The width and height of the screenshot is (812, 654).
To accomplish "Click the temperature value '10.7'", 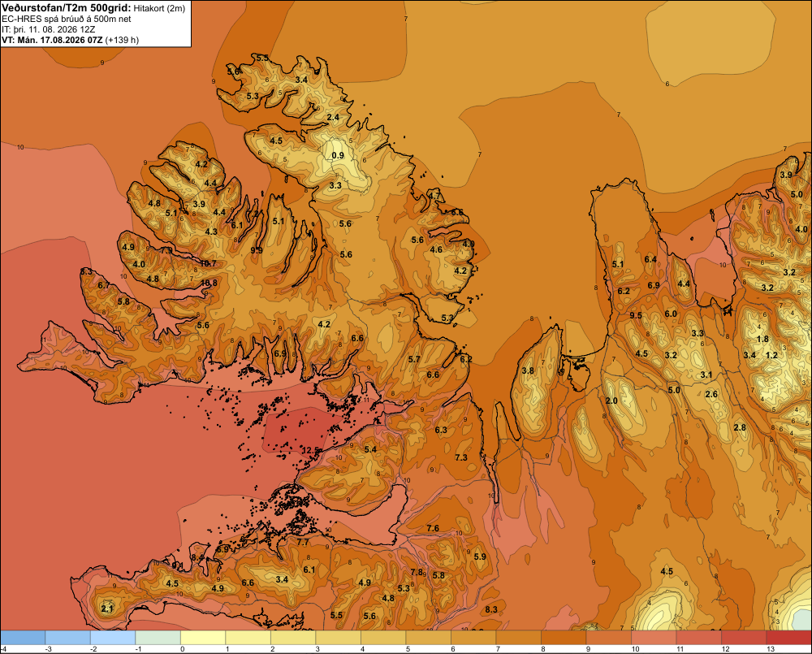I will click(208, 263).
